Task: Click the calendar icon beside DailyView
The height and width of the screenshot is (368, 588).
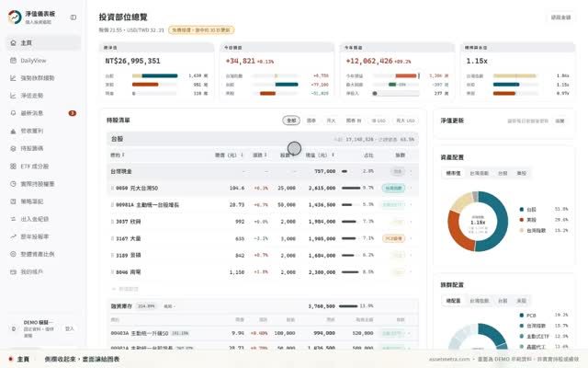Action: click(13, 61)
